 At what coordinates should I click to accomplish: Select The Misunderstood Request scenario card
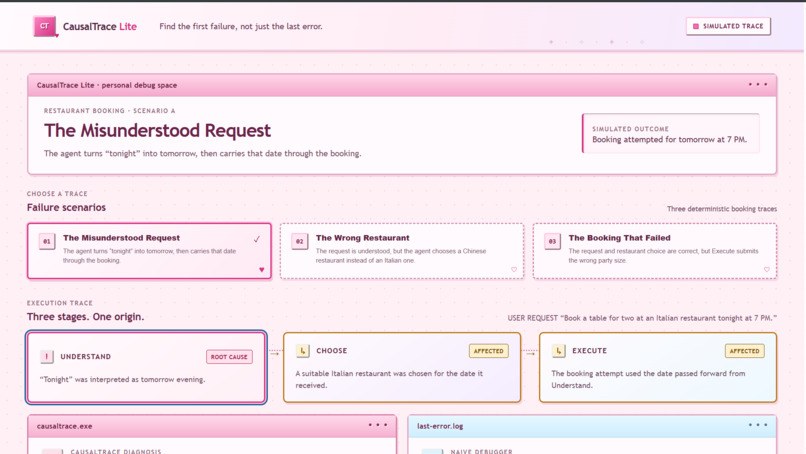click(149, 251)
